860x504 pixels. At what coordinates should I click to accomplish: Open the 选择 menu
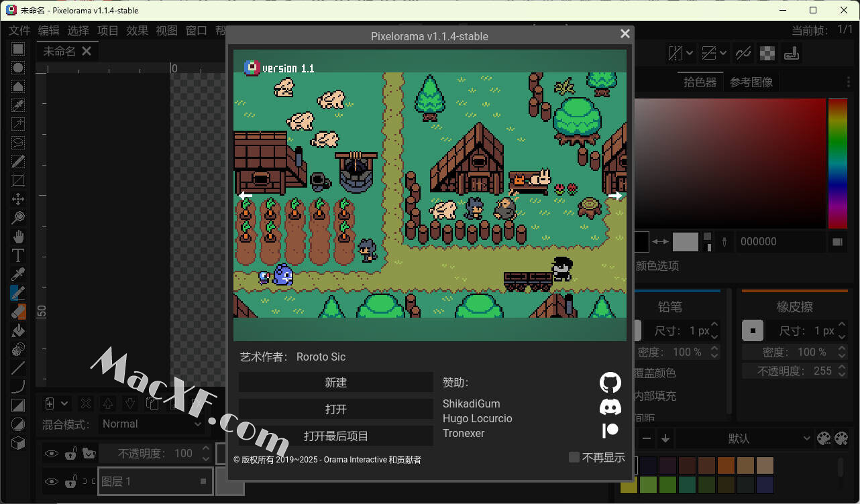pos(78,31)
